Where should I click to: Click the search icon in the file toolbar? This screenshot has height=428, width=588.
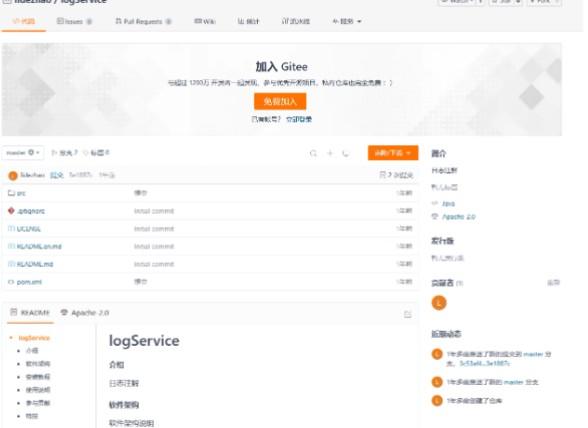tap(313, 153)
